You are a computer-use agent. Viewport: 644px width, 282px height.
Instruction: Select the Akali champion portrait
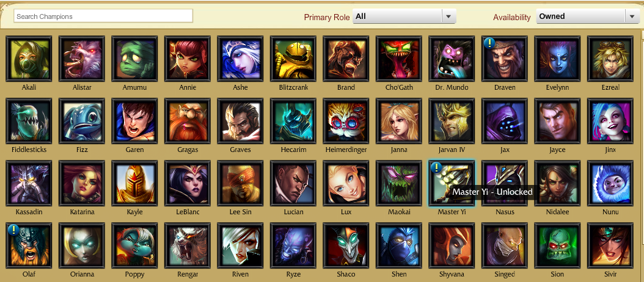tap(29, 59)
